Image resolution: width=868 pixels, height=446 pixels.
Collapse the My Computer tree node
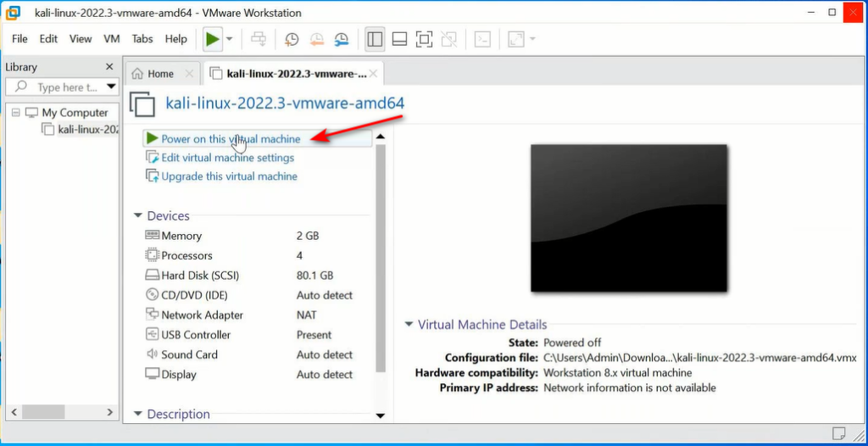click(x=16, y=113)
